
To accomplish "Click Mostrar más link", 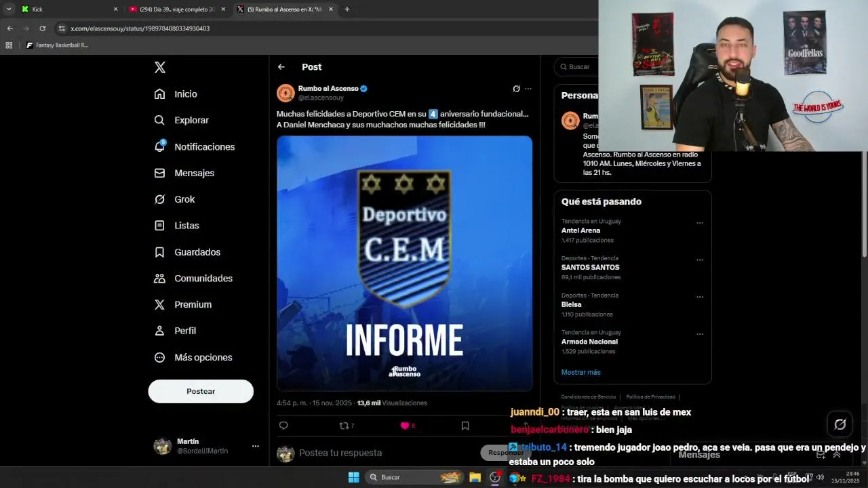I will (x=580, y=372).
